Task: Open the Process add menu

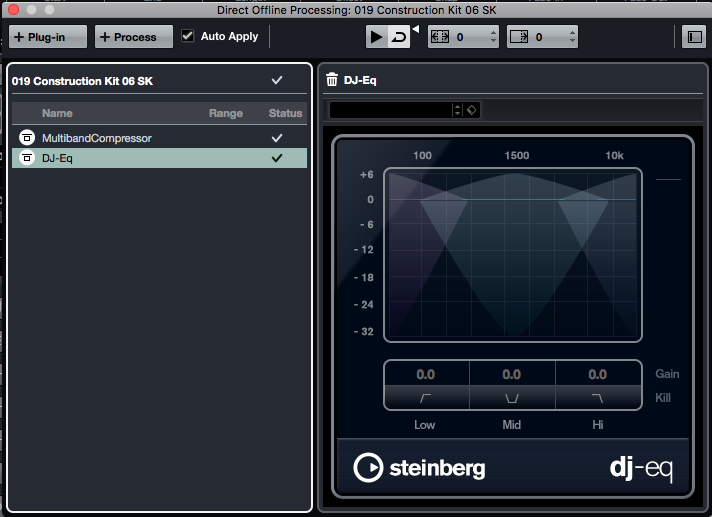Action: pyautogui.click(x=134, y=37)
